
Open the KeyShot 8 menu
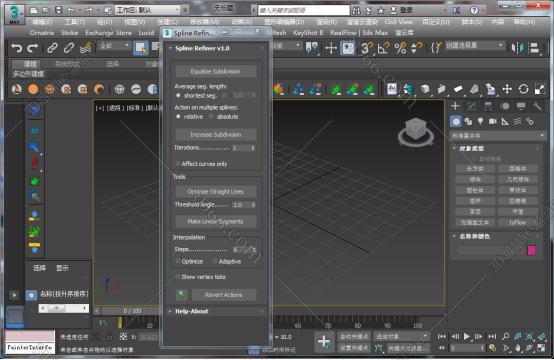[x=308, y=33]
